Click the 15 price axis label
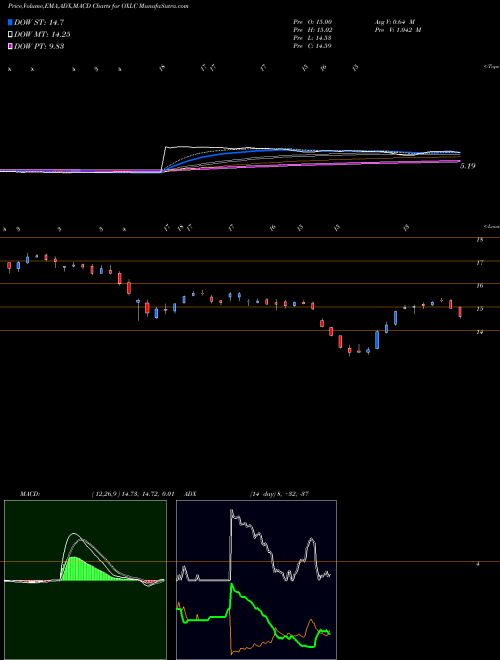This screenshot has height=660, width=500. (x=479, y=309)
